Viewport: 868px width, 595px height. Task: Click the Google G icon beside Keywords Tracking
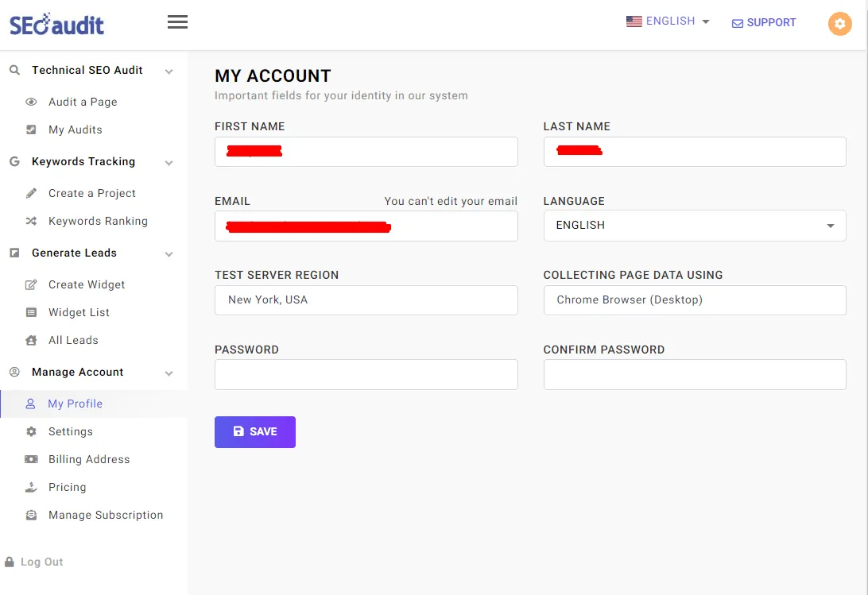click(15, 161)
